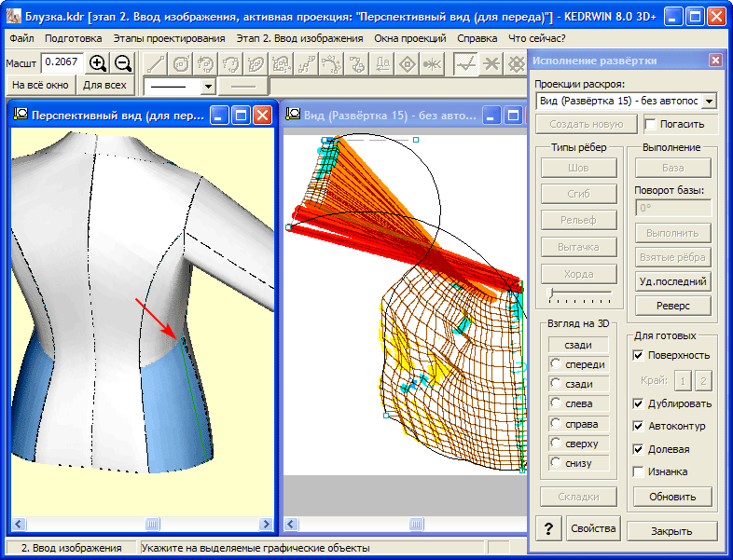
Task: Select the second dashed arc tool
Action: 231,63
